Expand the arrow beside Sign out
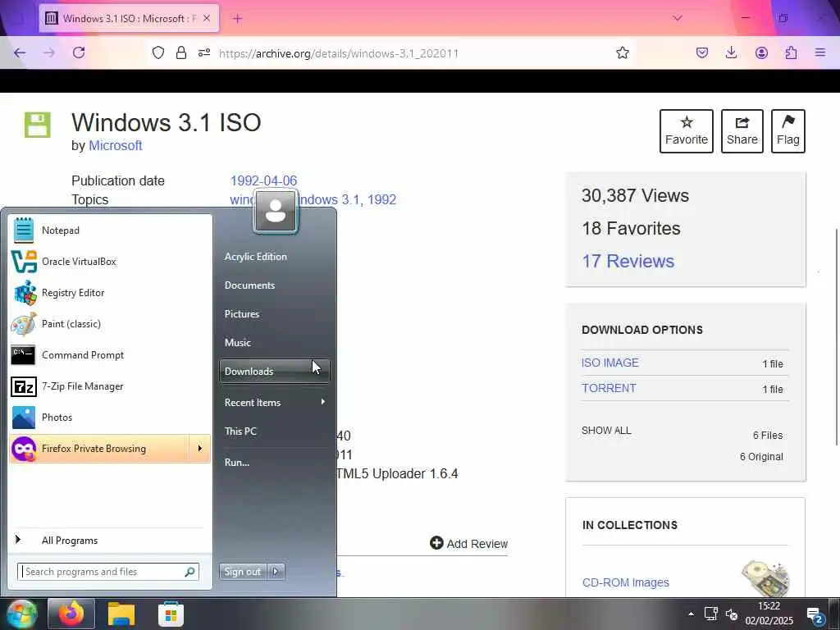 pyautogui.click(x=276, y=572)
